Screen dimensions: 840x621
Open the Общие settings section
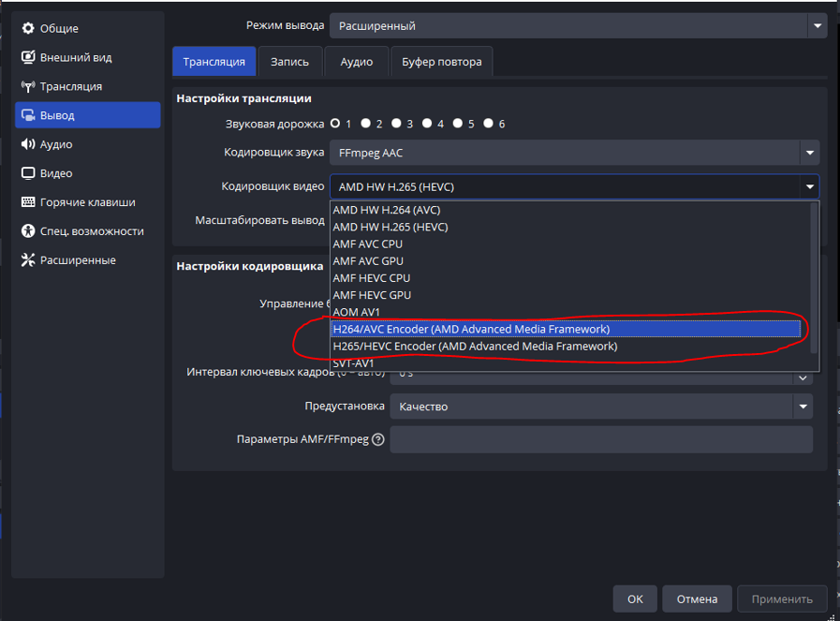tap(88, 28)
